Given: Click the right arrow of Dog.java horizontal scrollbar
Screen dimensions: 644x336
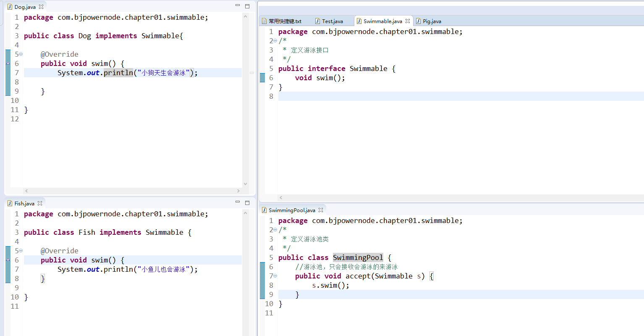Looking at the screenshot, I should (x=238, y=191).
